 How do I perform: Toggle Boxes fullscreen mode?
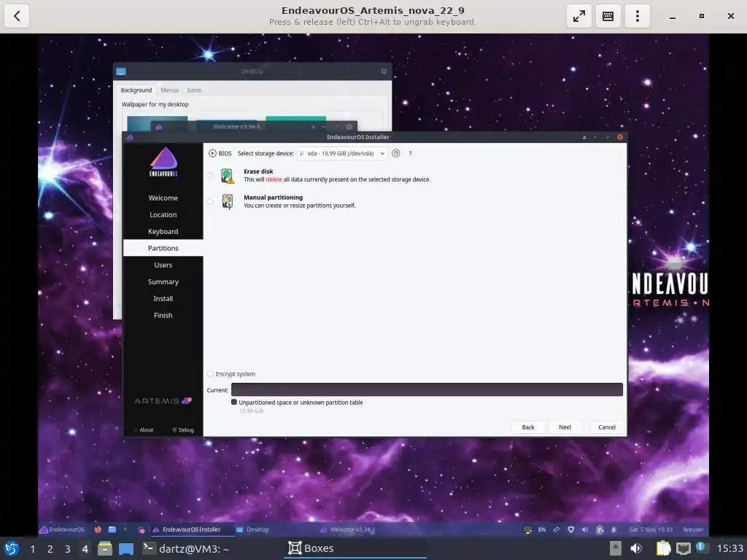point(578,16)
